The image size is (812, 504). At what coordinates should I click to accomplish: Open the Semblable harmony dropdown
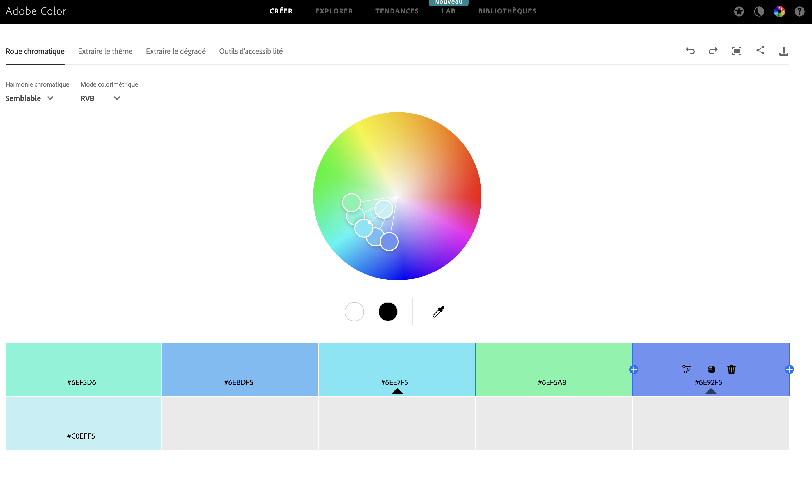29,98
